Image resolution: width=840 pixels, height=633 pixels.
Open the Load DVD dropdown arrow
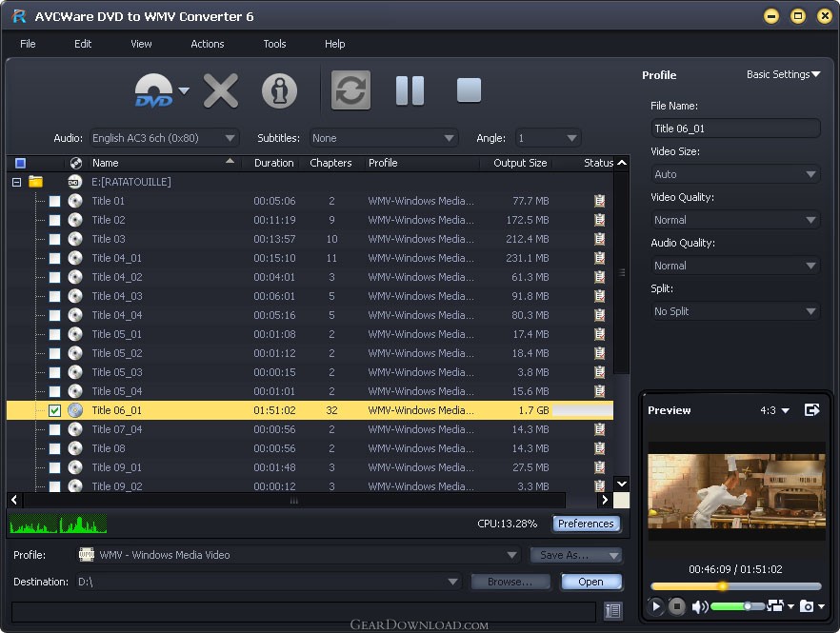pyautogui.click(x=184, y=90)
